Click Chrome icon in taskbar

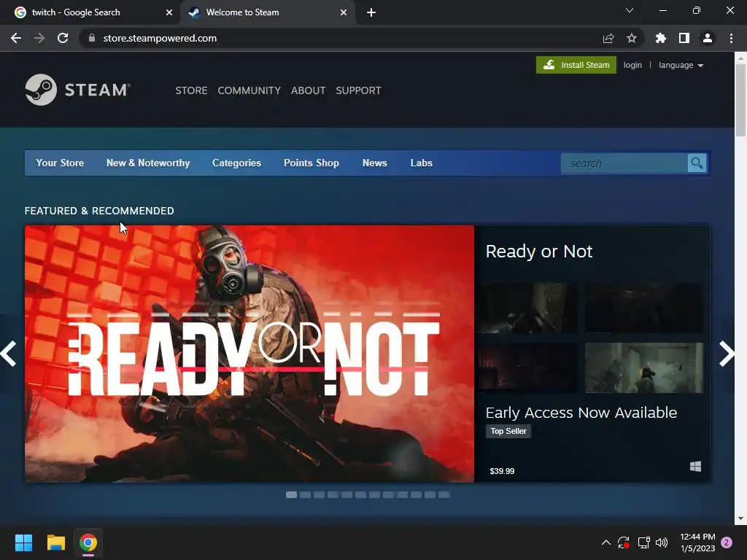pos(88,542)
